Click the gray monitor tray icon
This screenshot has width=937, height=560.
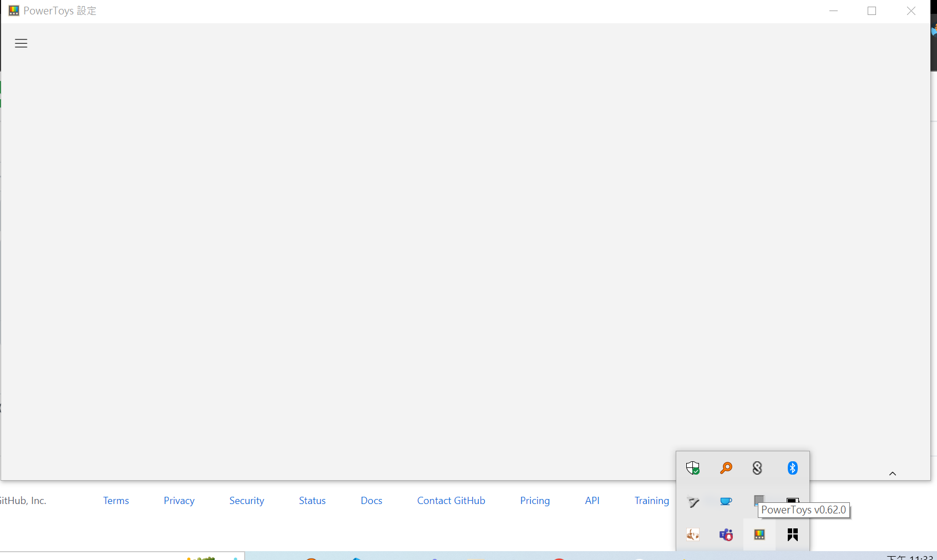tap(759, 500)
